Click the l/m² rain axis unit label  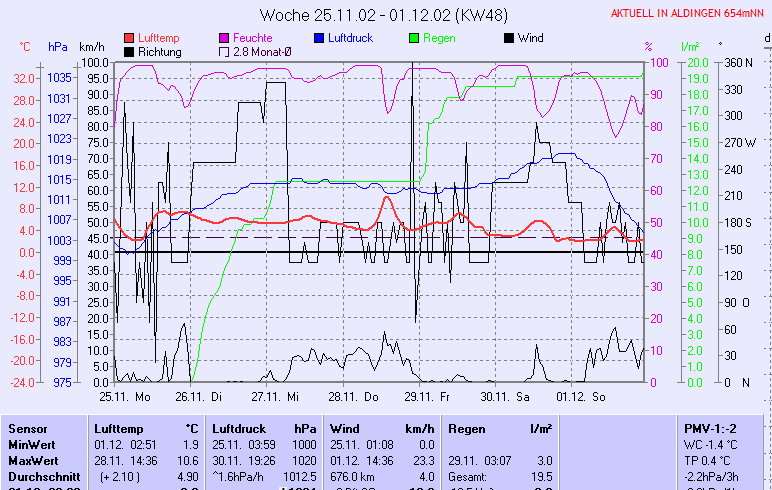tap(689, 47)
